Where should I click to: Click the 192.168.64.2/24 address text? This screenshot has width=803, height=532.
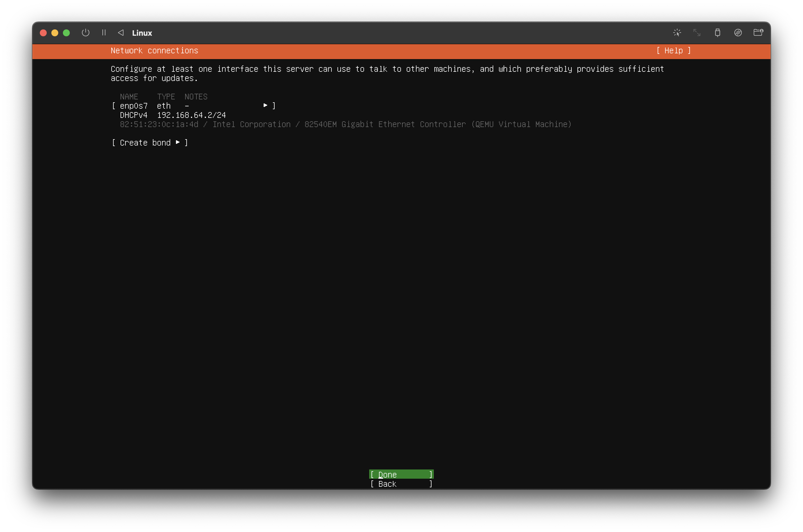pyautogui.click(x=192, y=115)
